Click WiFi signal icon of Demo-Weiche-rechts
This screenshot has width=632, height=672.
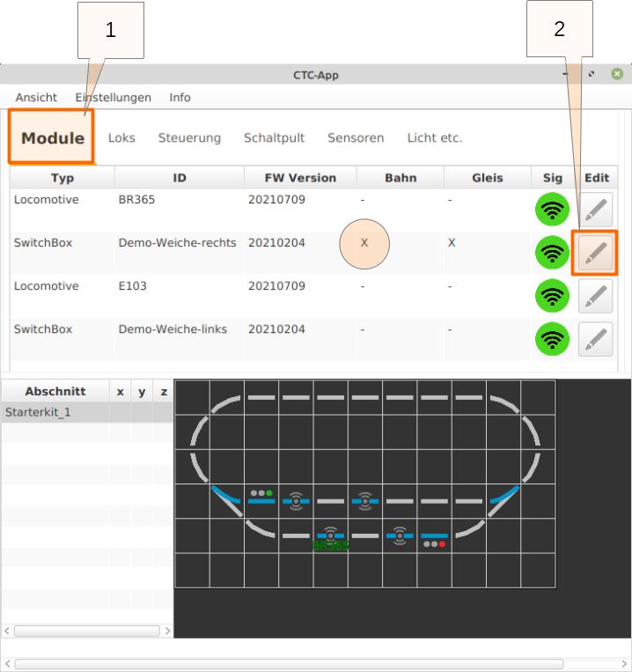pyautogui.click(x=553, y=253)
